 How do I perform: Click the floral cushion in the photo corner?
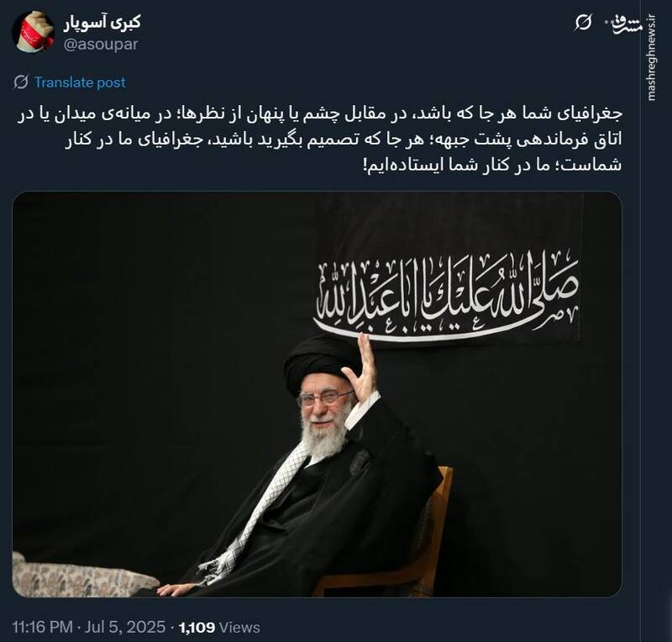pos(83,576)
